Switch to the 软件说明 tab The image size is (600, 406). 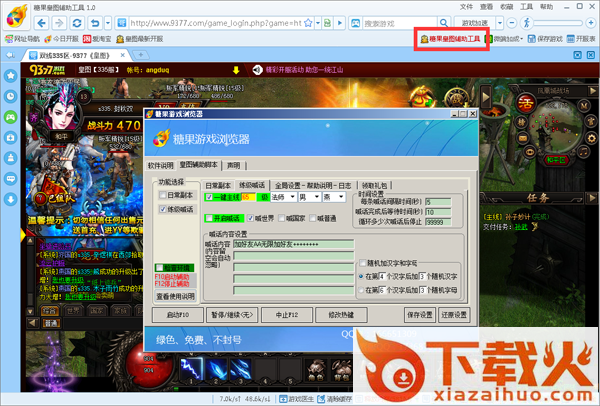(x=161, y=165)
